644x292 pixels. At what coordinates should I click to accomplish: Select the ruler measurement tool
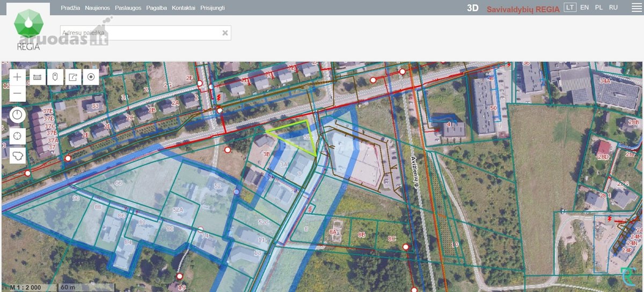click(37, 77)
